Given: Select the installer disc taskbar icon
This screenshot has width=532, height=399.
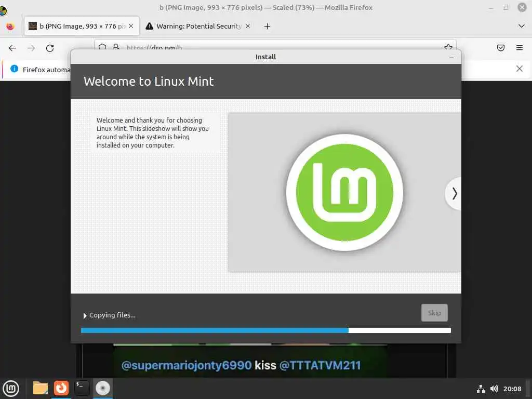Looking at the screenshot, I should tap(102, 388).
